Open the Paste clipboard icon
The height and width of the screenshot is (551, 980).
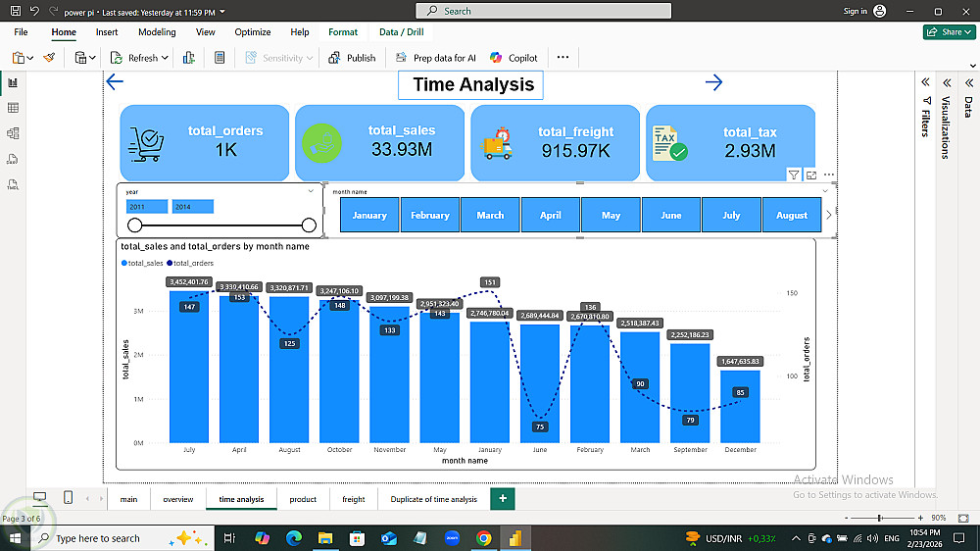(x=19, y=58)
